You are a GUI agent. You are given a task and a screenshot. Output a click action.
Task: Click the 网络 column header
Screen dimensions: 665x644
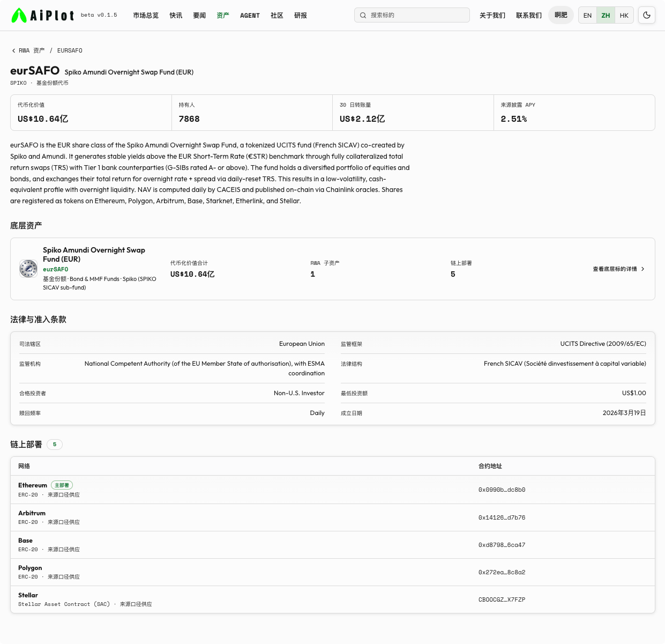pyautogui.click(x=24, y=467)
